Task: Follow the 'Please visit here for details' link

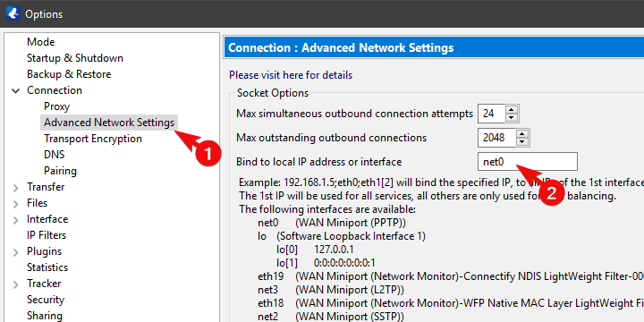Action: (x=291, y=75)
